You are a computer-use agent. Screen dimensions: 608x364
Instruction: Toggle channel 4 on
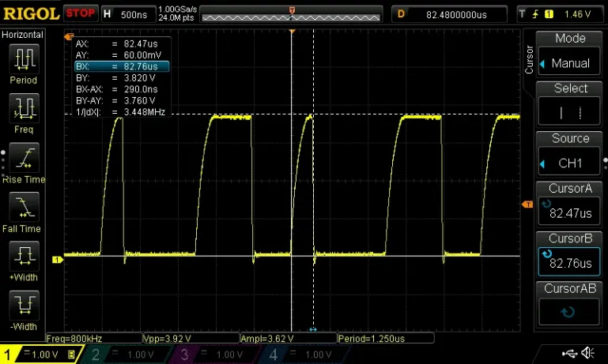[304, 355]
